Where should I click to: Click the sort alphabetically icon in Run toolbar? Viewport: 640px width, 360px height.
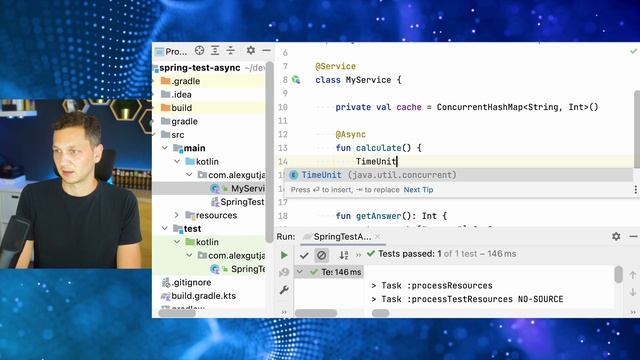tap(344, 256)
